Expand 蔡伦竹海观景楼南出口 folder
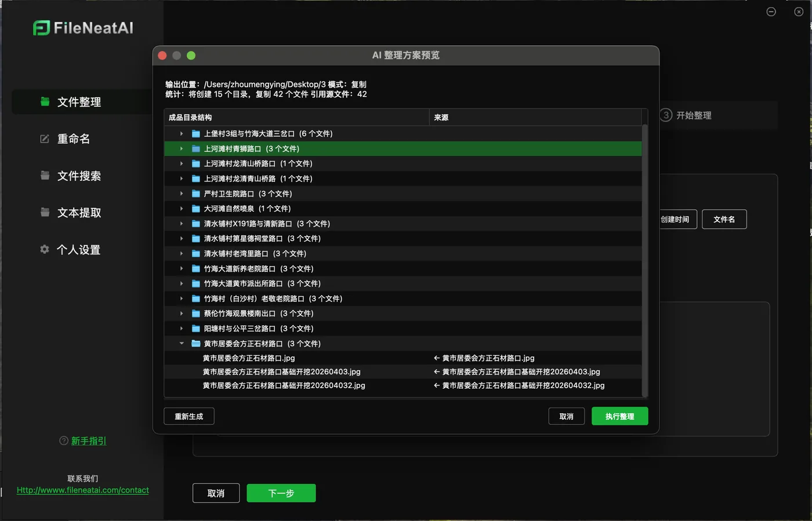The image size is (812, 521). [x=182, y=314]
